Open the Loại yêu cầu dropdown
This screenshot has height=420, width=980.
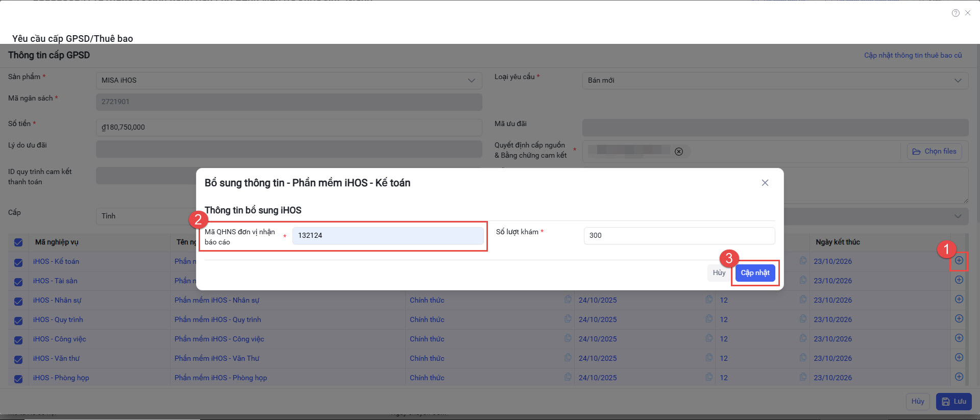pos(958,81)
